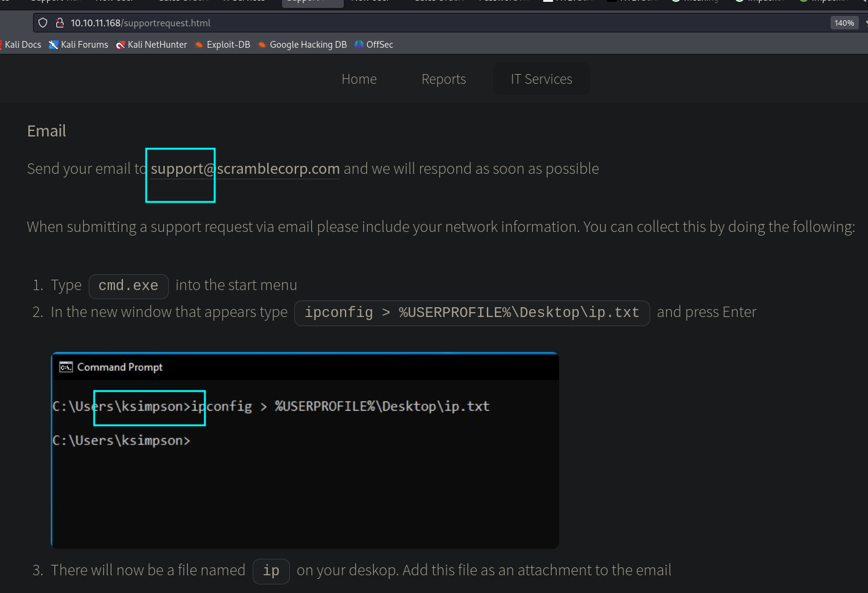
Task: Click the Email section heading
Action: [x=46, y=131]
